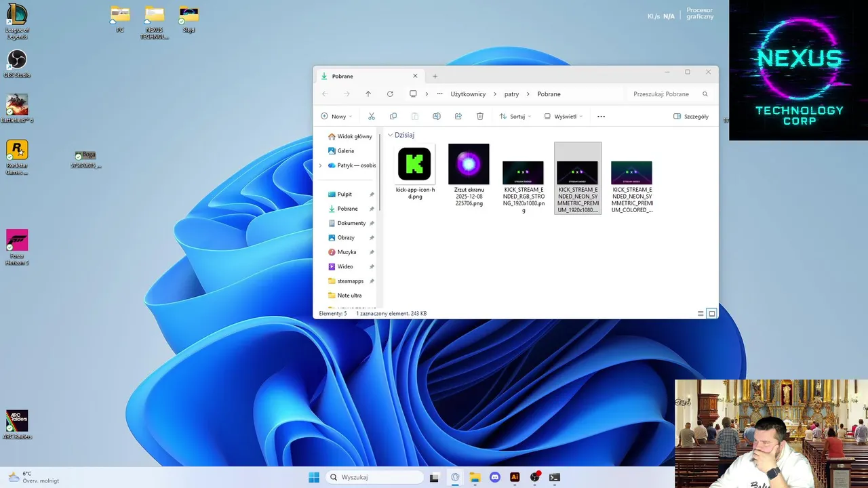Click the Delete trash icon in Explorer toolbar
Viewport: 868px width, 488px height.
coord(479,117)
